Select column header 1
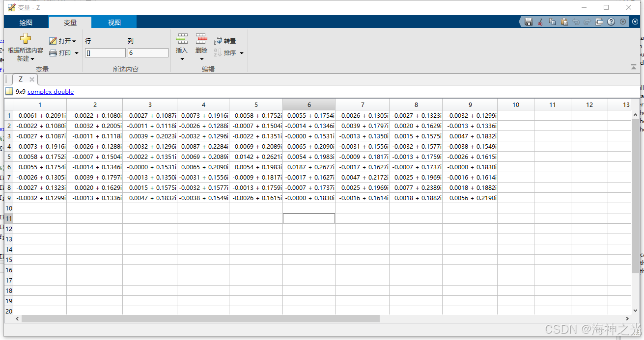644x340 pixels. point(40,105)
